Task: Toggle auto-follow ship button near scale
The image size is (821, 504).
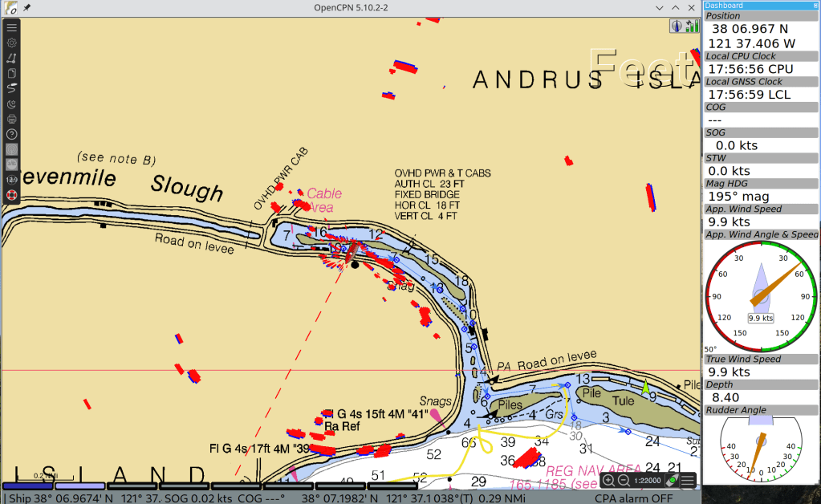Action: (x=672, y=481)
